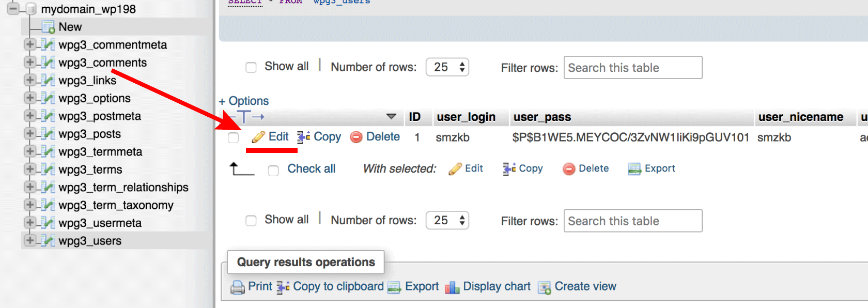868x308 pixels.
Task: Click the mydomain_wp198 database icon
Action: point(31,9)
